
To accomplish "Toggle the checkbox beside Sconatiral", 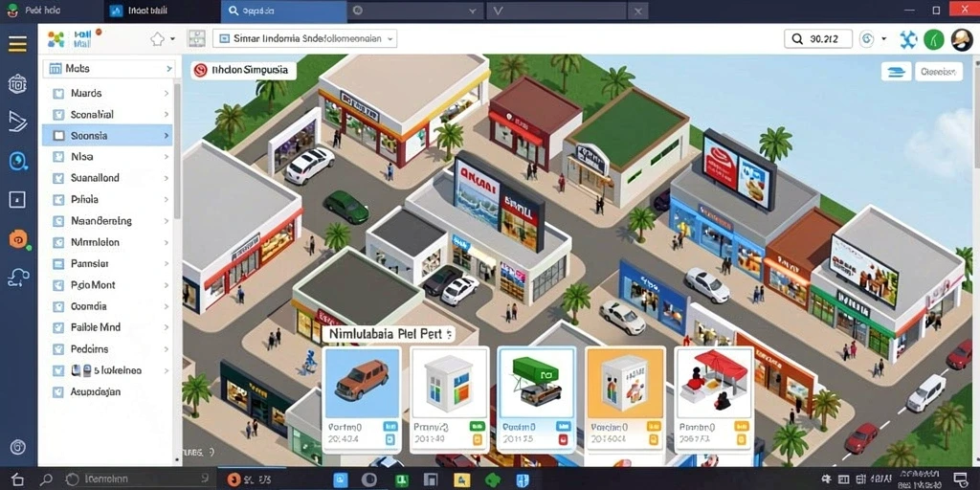I will [x=58, y=115].
